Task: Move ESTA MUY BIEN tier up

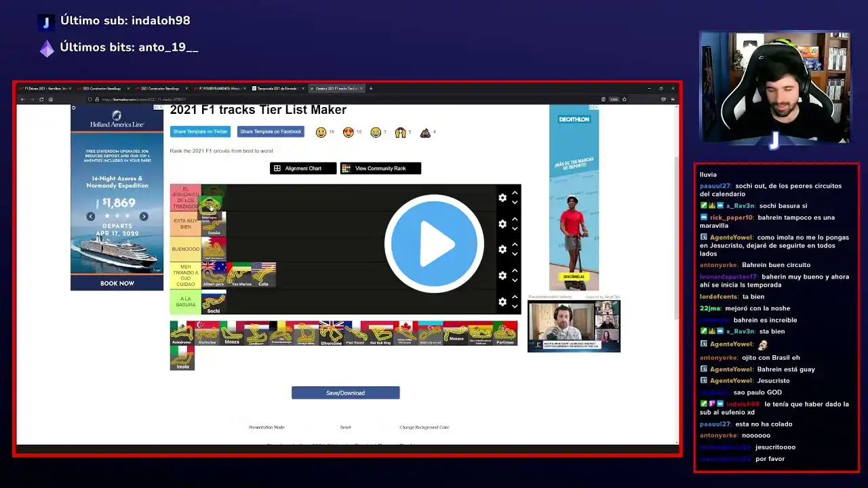Action: pyautogui.click(x=515, y=219)
